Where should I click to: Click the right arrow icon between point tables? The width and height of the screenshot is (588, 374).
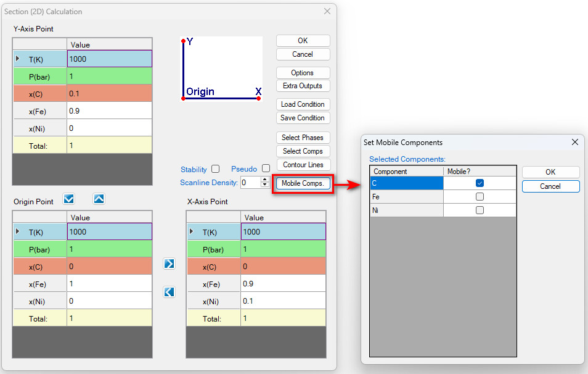tap(169, 264)
